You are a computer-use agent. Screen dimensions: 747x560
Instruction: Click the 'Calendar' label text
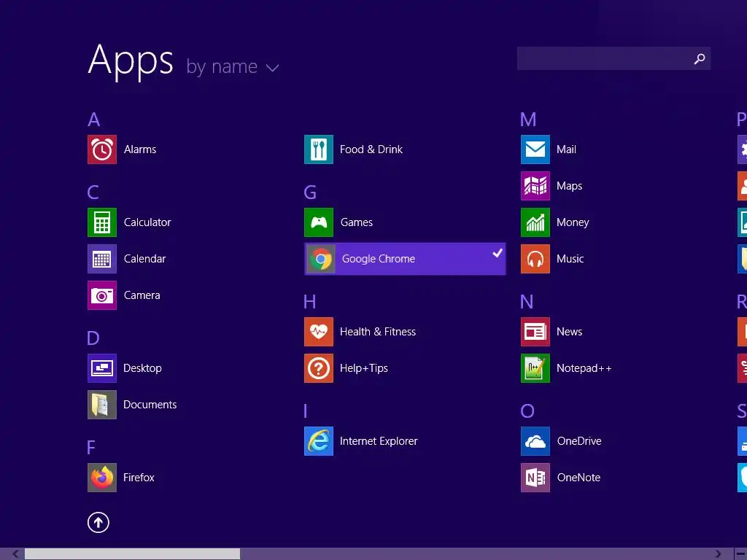pyautogui.click(x=145, y=259)
